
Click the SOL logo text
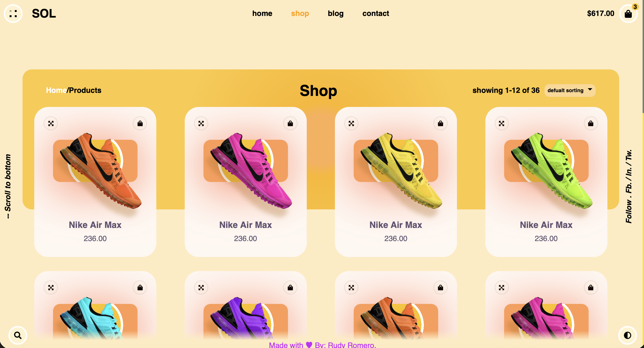click(x=44, y=14)
